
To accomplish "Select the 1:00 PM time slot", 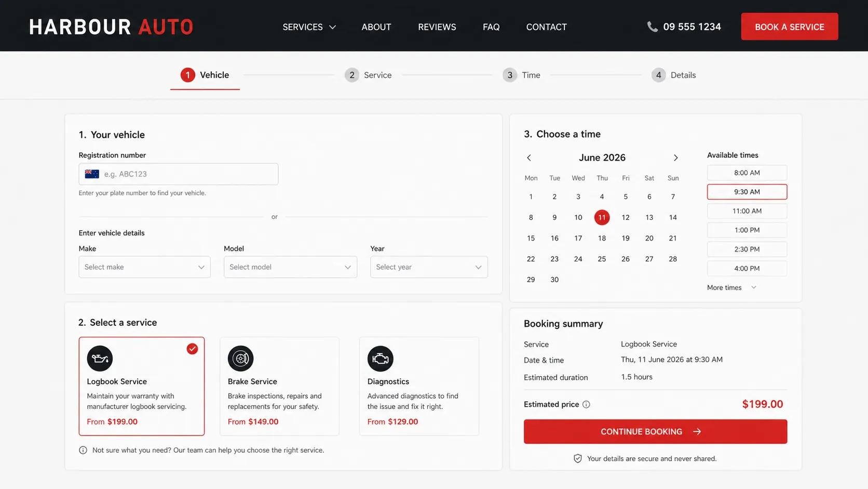I will pos(747,230).
